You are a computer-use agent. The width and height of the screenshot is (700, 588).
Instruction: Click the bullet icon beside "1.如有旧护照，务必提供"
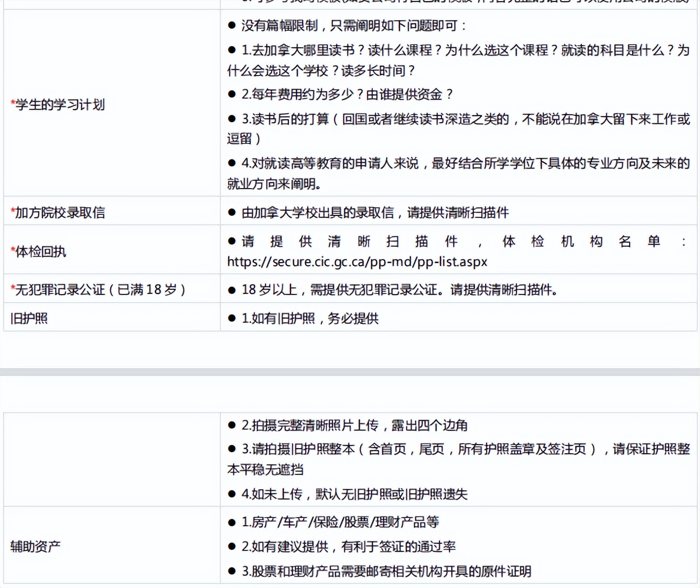click(231, 318)
